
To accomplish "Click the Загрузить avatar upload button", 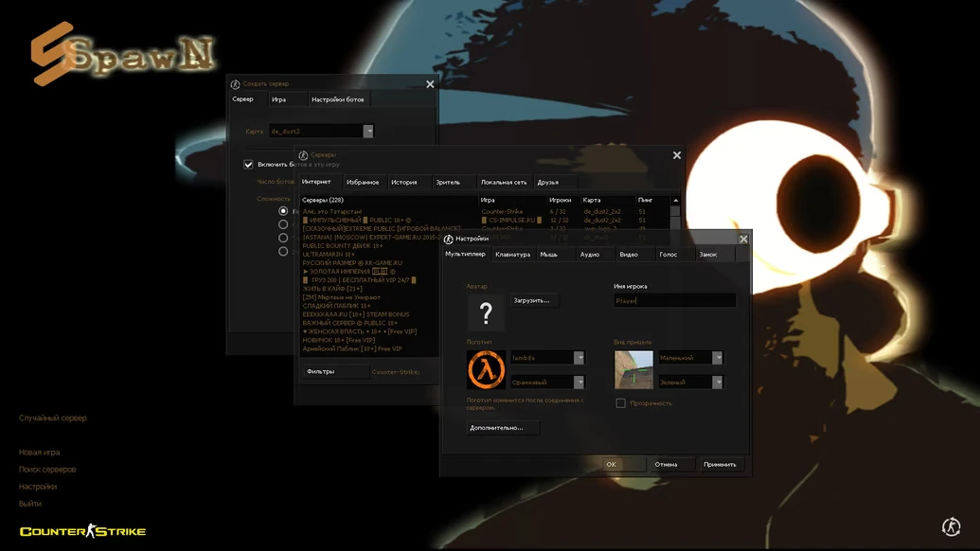I will point(533,300).
